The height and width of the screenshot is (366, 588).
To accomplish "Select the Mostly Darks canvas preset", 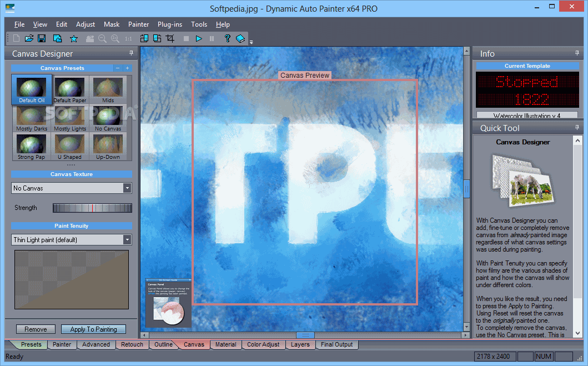I will [32, 118].
